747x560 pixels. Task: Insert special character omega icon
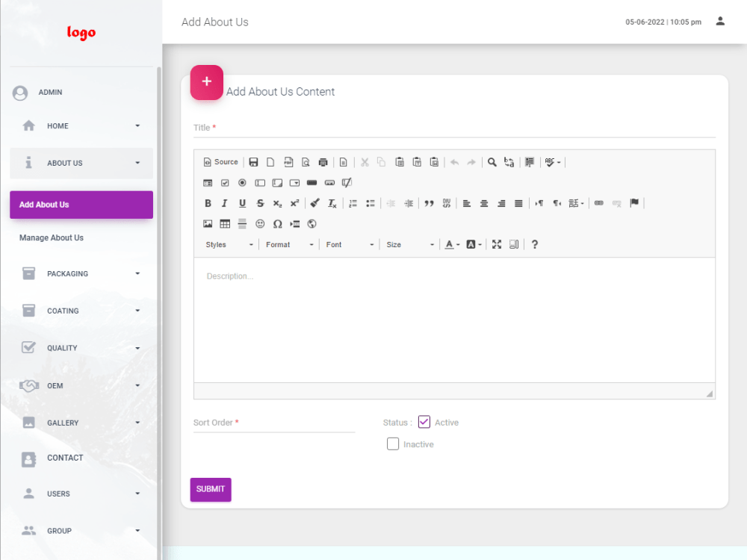[x=277, y=224]
